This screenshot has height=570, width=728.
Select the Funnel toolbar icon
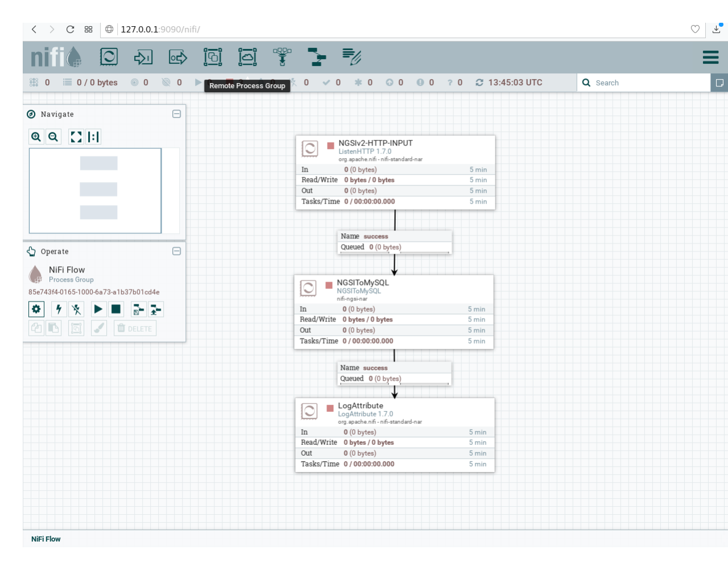click(x=282, y=57)
